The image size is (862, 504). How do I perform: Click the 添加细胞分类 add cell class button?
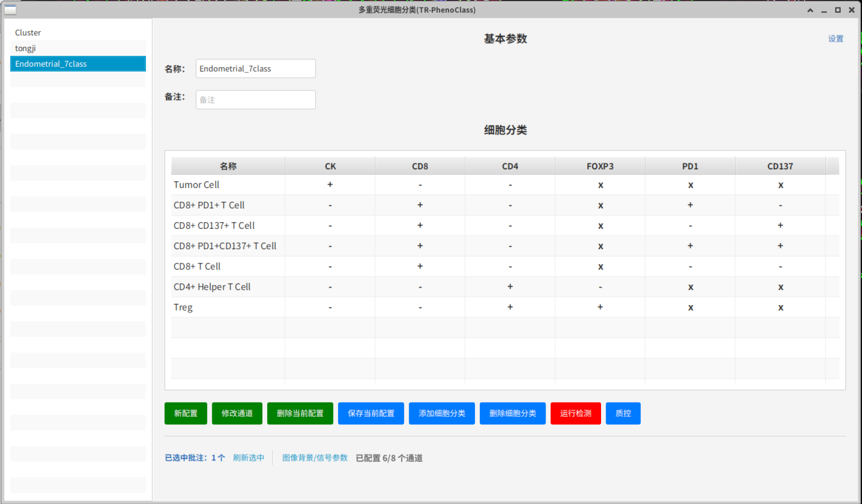[x=442, y=414]
